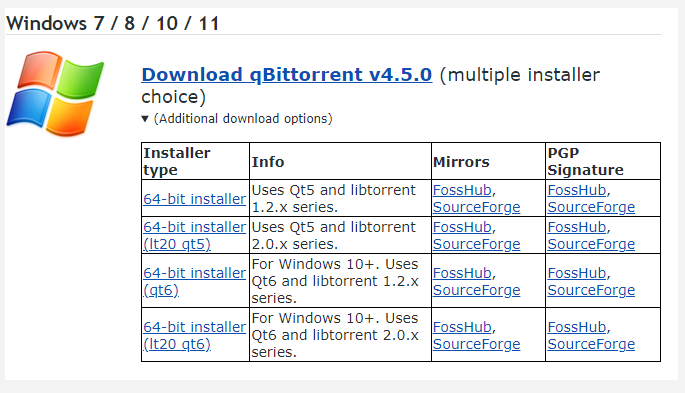Click the 'Qt6 and libtorrent 1.2.x' info cell
The width and height of the screenshot is (685, 393).
point(340,281)
